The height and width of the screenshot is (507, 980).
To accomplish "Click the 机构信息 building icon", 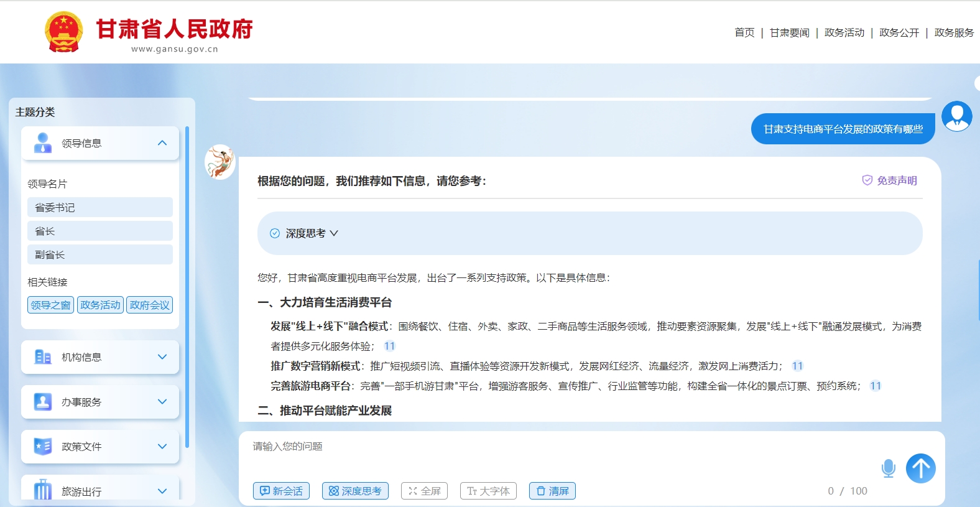I will click(42, 357).
